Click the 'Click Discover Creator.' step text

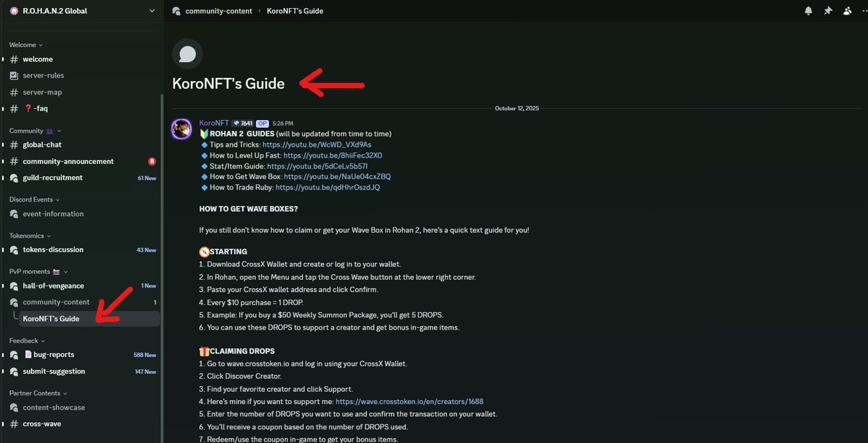(240, 376)
